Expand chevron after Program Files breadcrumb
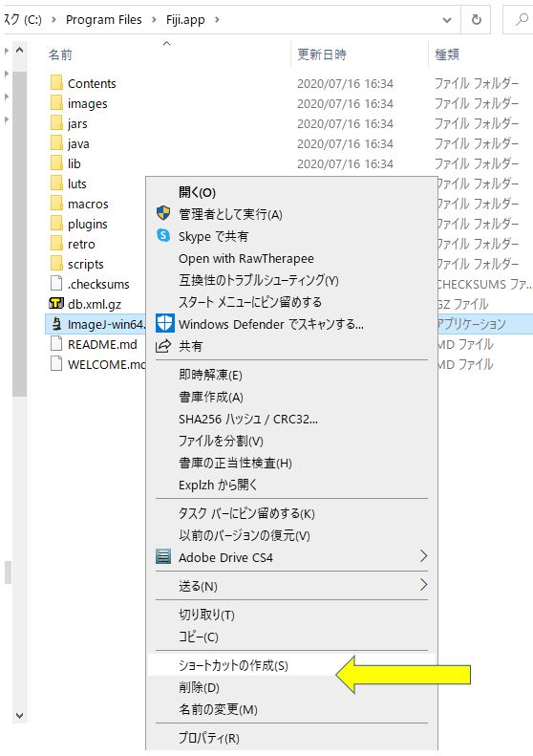Viewport: 533px width, 756px height. (154, 20)
